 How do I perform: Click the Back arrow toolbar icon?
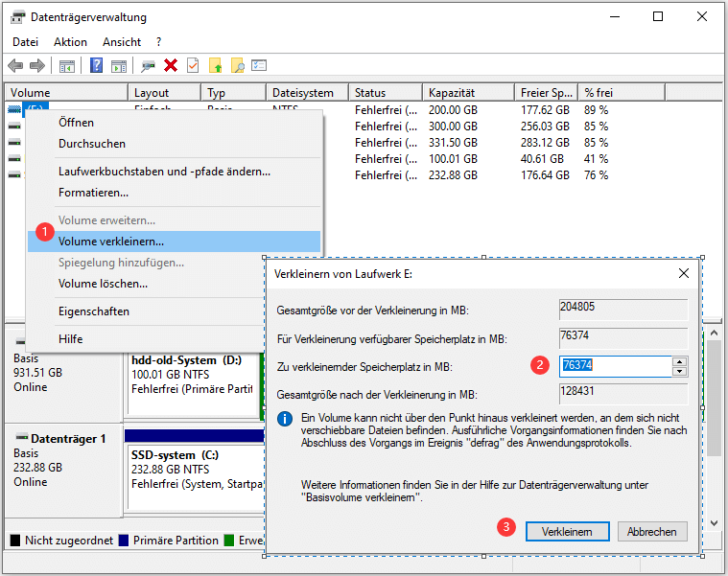coord(15,66)
